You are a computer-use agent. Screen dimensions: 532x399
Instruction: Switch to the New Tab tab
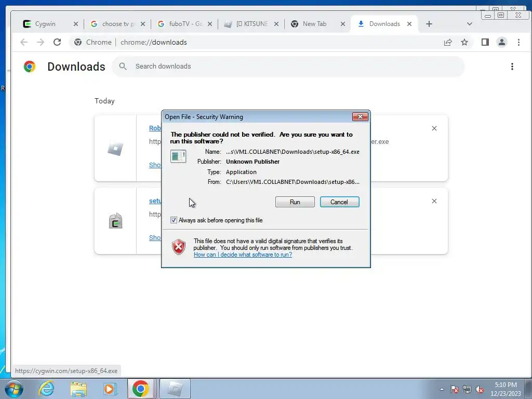point(314,24)
